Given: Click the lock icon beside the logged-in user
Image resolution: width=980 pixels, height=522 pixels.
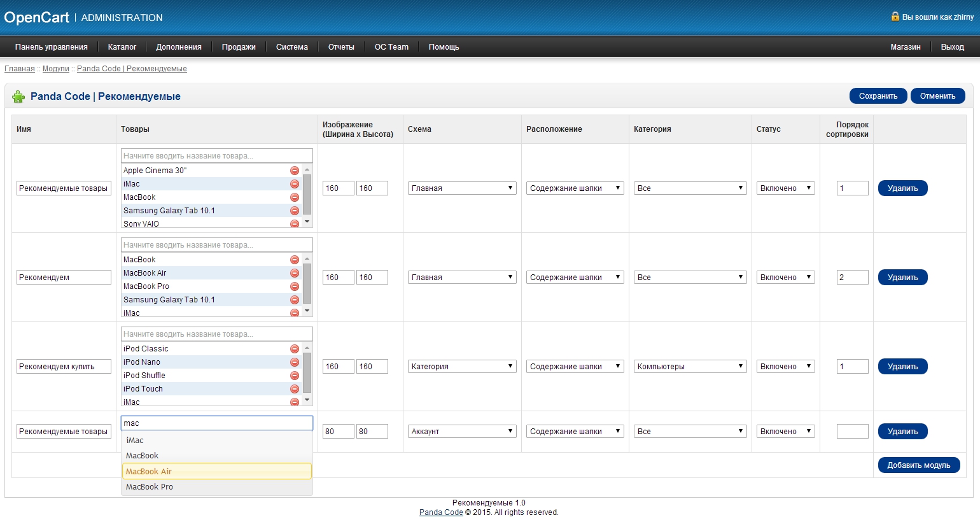Looking at the screenshot, I should point(895,17).
